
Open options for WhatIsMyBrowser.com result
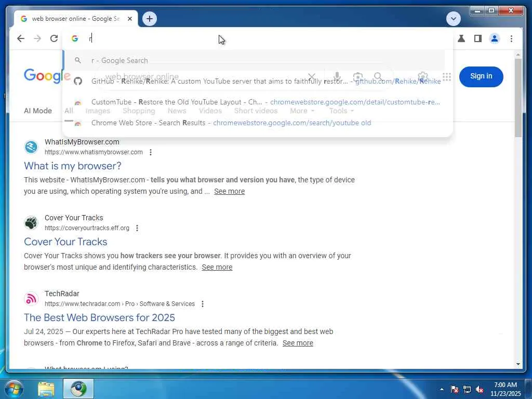click(151, 152)
